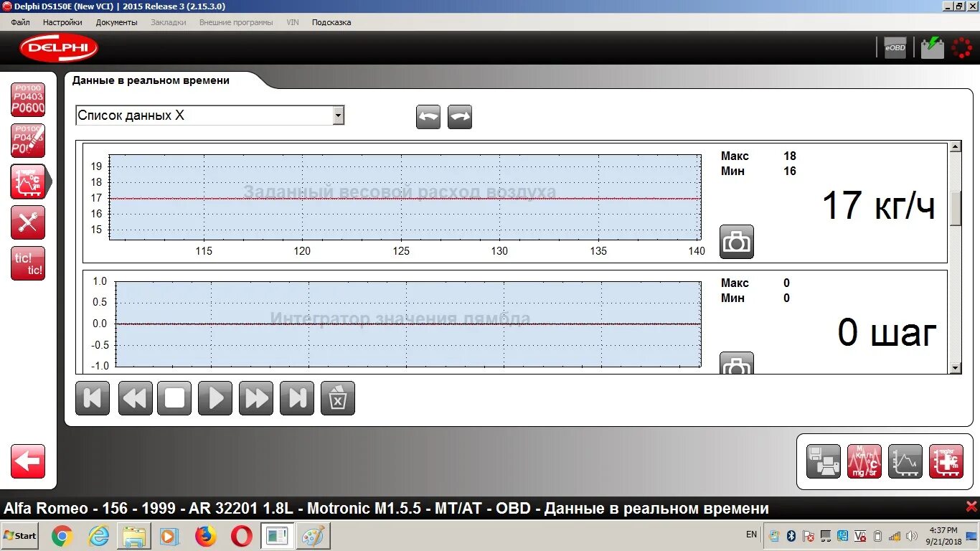Delete the recording with the trash icon
The image size is (980, 551).
(x=338, y=398)
